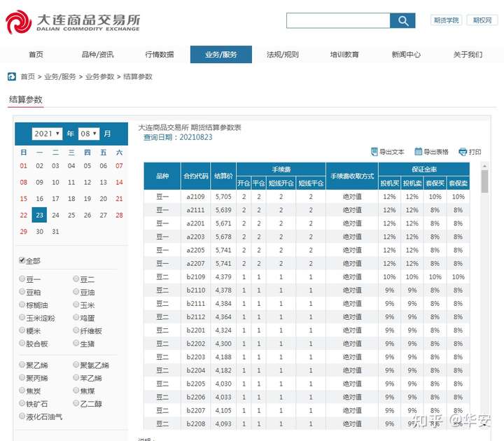Select calendar date 16
The image size is (504, 441).
(39, 199)
